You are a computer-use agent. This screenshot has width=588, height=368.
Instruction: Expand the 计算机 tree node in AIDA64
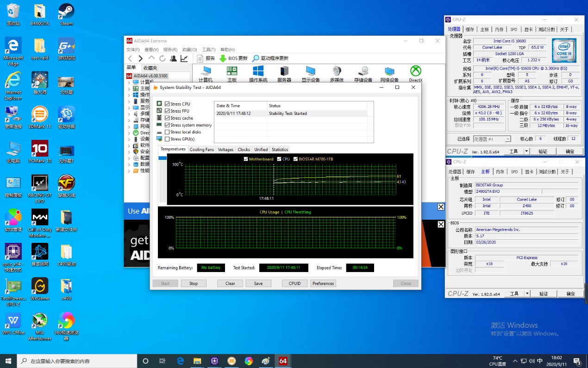pyautogui.click(x=129, y=82)
